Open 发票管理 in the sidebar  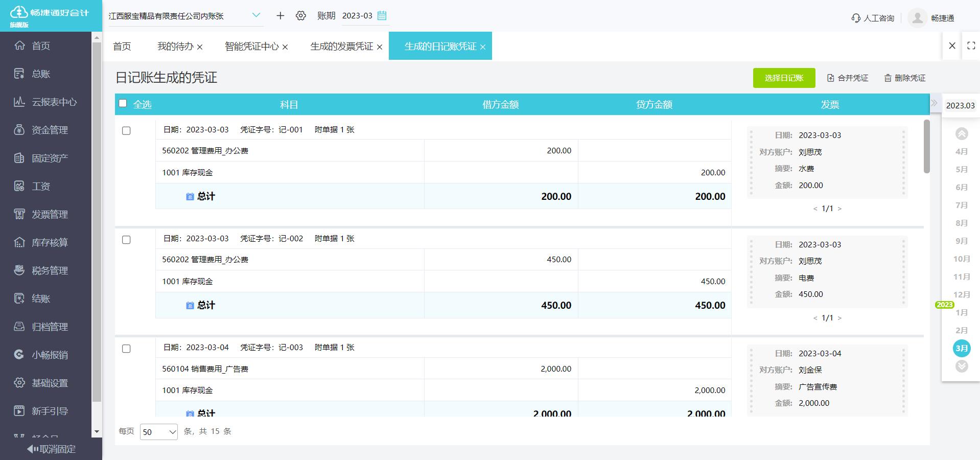pos(50,214)
